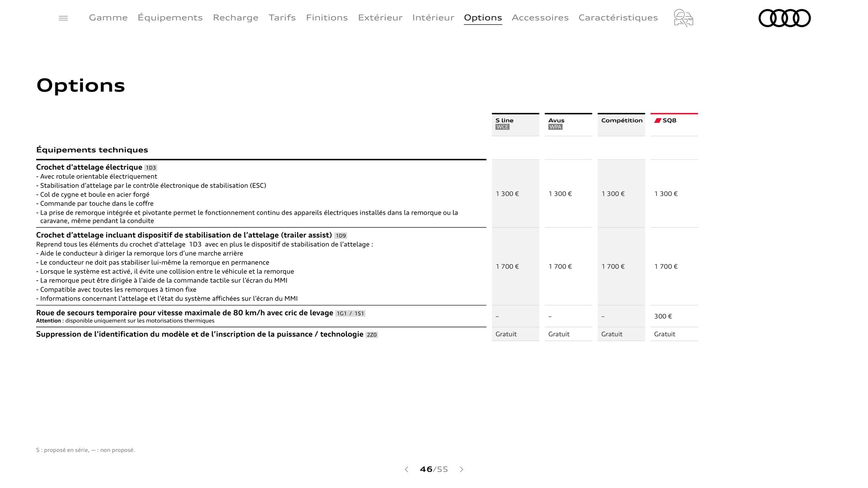Open the Accessoires tab
The image size is (868, 488).
pos(540,17)
